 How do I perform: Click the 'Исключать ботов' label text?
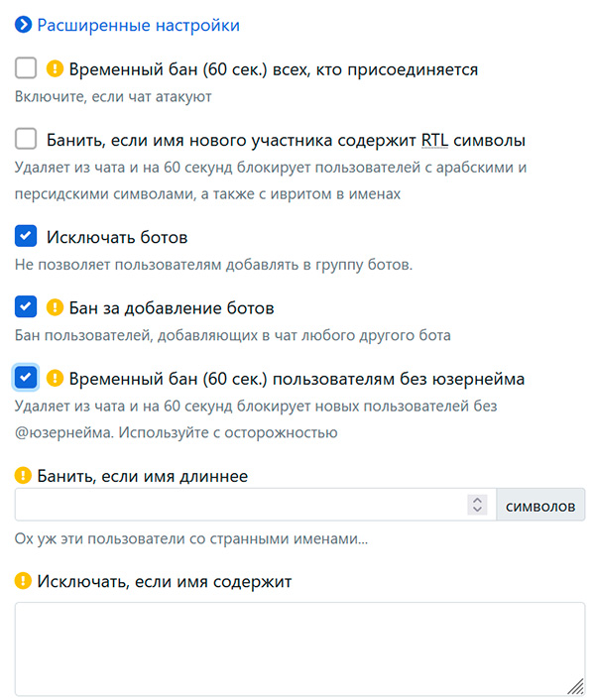pyautogui.click(x=117, y=238)
